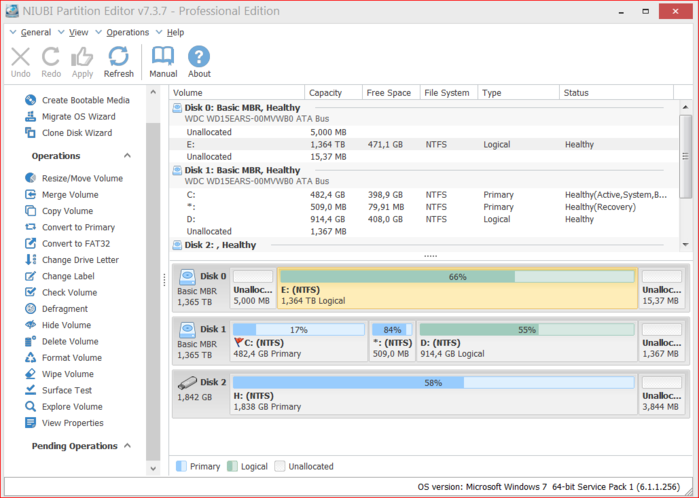This screenshot has width=699, height=498.
Task: Click the volume list scroll-down arrow
Action: point(685,245)
